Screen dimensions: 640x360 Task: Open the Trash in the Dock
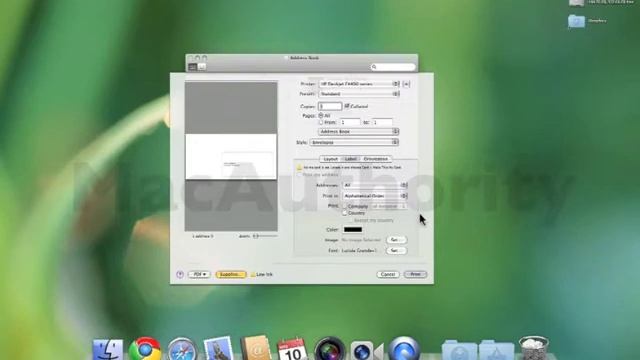pyautogui.click(x=533, y=349)
